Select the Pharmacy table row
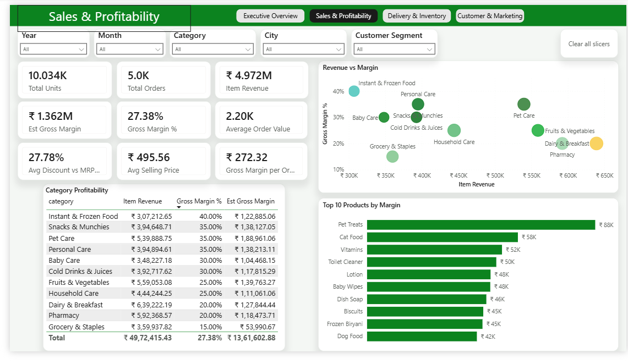The height and width of the screenshot is (364, 628). click(162, 315)
